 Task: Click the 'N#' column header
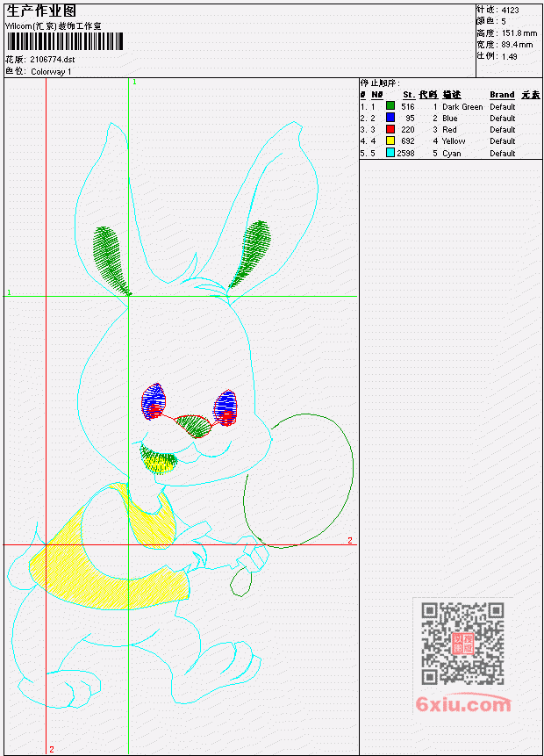[x=376, y=95]
